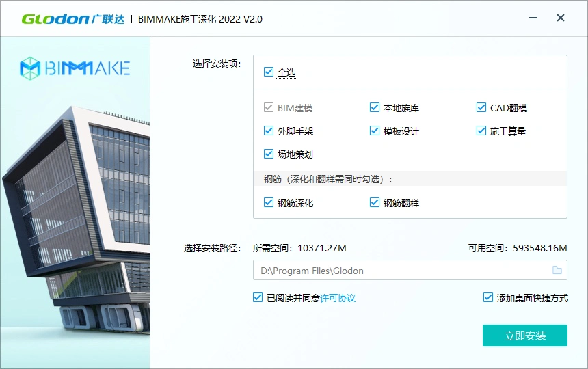588x369 pixels.
Task: Click the disabled BIM建模 checkbox
Action: (x=269, y=108)
